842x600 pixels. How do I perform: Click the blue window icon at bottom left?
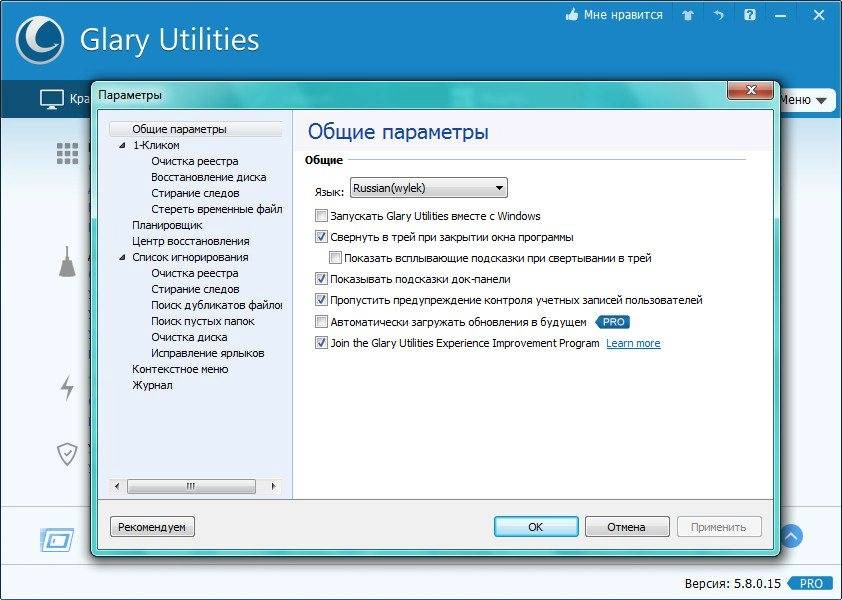pos(57,539)
